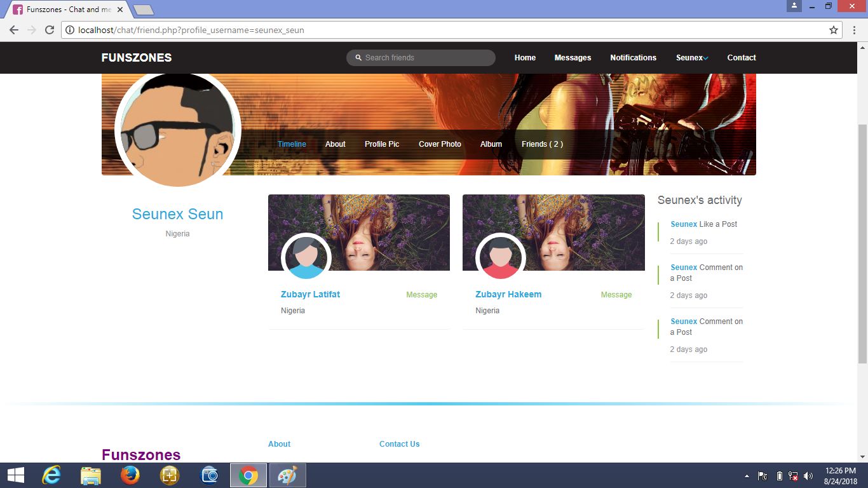The height and width of the screenshot is (488, 868).
Task: Click the page's vertical scrollbar thumb
Action: 863,244
